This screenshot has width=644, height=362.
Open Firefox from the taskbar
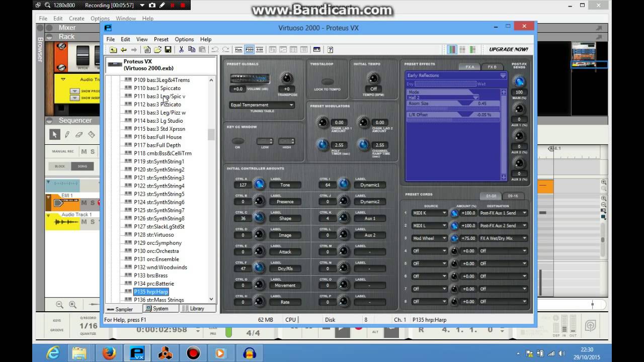pos(109,353)
